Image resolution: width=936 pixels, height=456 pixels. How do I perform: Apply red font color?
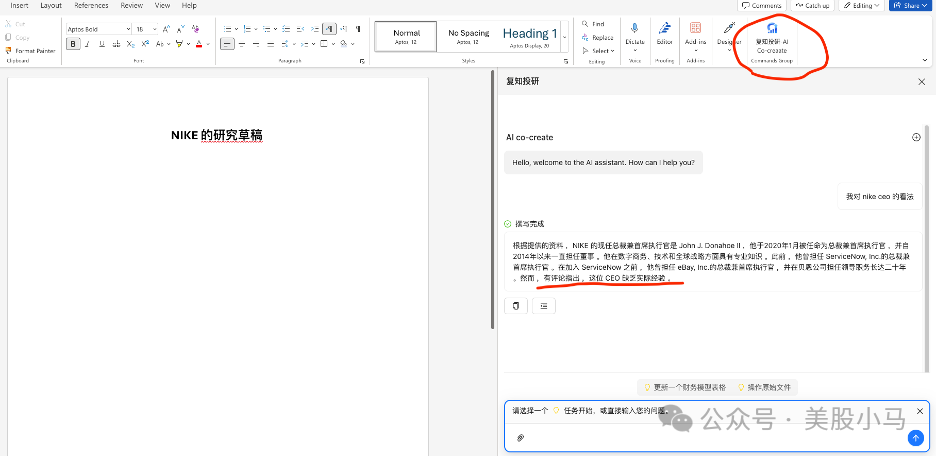coord(199,44)
